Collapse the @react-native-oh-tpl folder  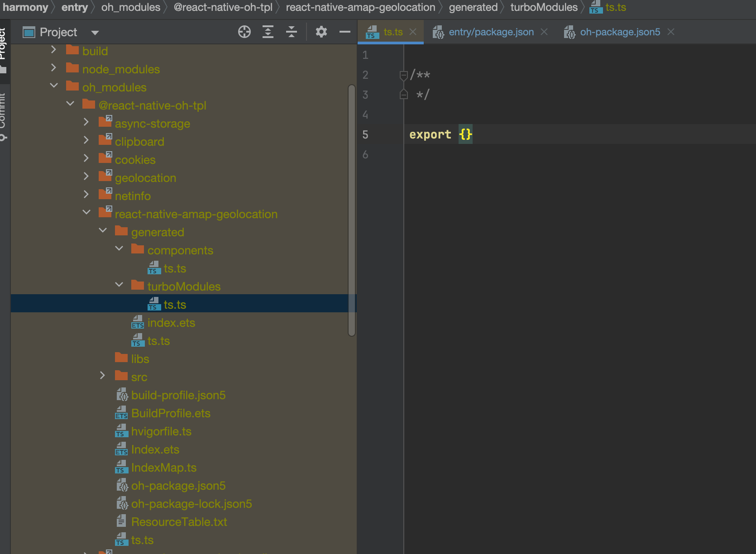pyautogui.click(x=70, y=103)
